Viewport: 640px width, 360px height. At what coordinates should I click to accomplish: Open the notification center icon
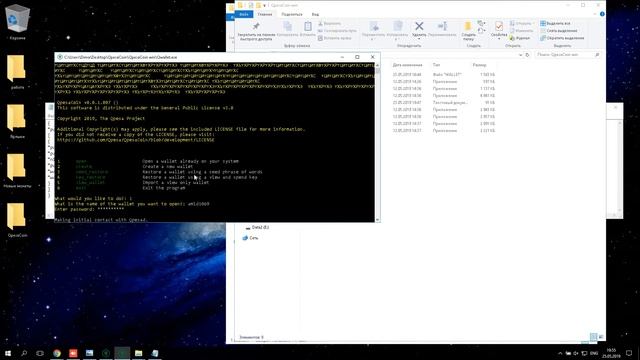pos(629,353)
